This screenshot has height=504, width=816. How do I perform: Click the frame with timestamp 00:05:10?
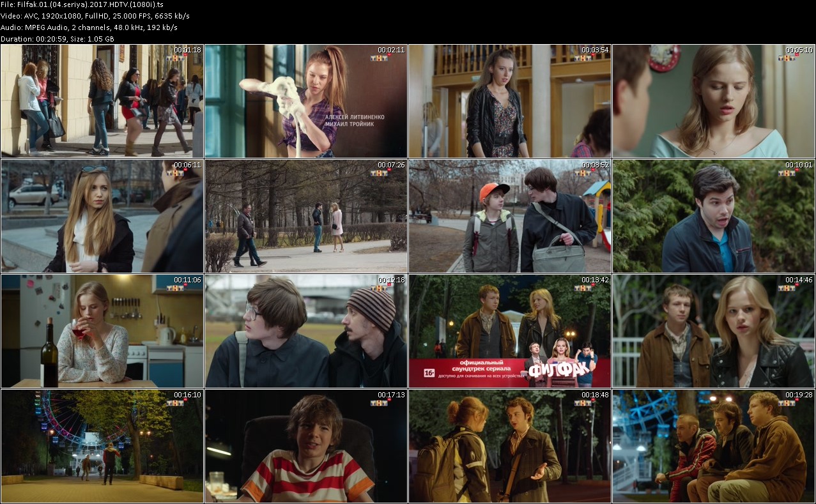714,101
